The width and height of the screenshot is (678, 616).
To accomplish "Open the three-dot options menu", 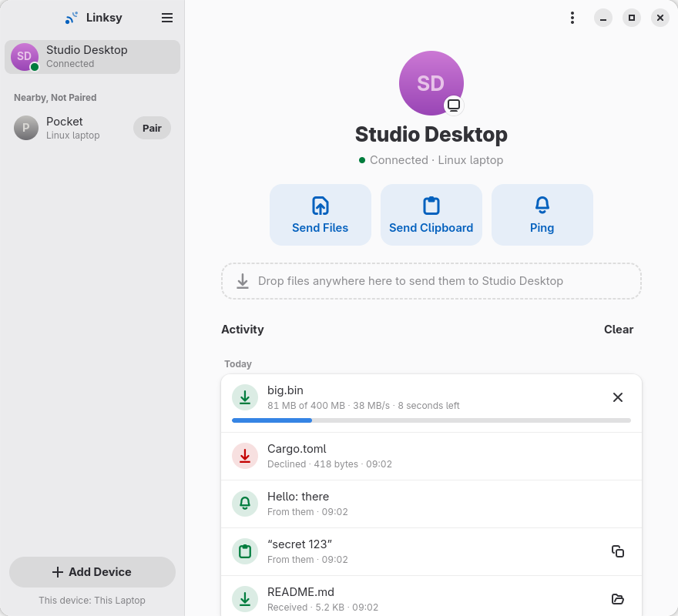I will click(x=572, y=18).
